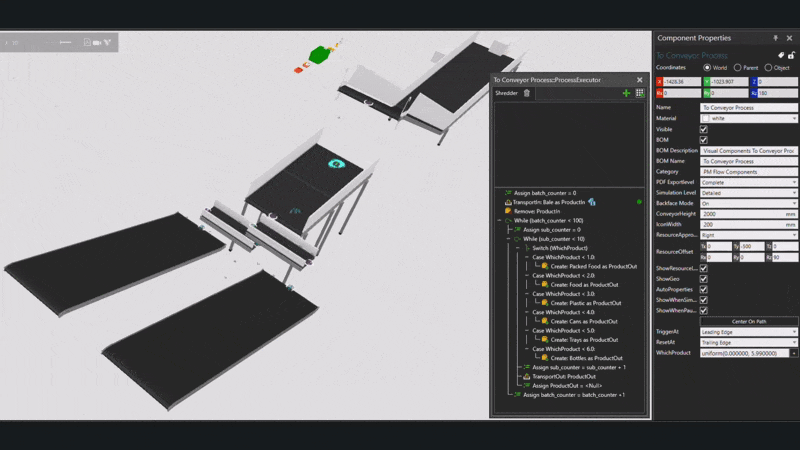Open the statement grid icon in ProcessExecutor
Screen dimensions: 800x450
639,93
